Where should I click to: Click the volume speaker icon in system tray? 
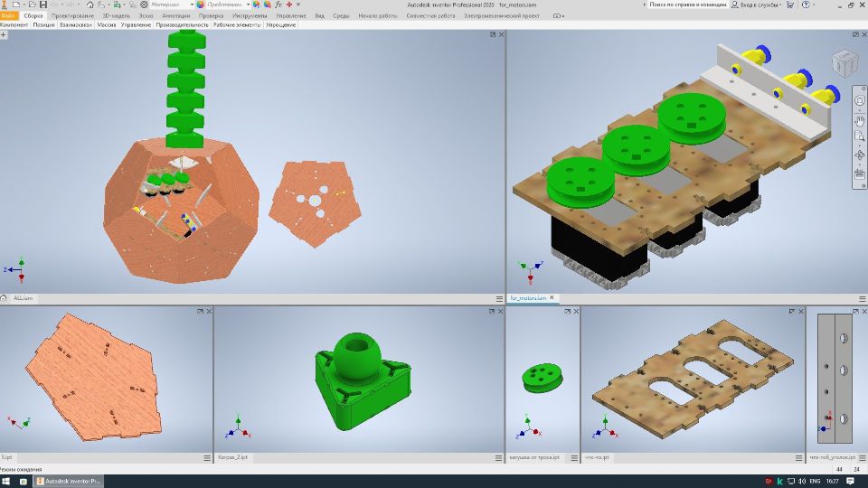click(802, 482)
